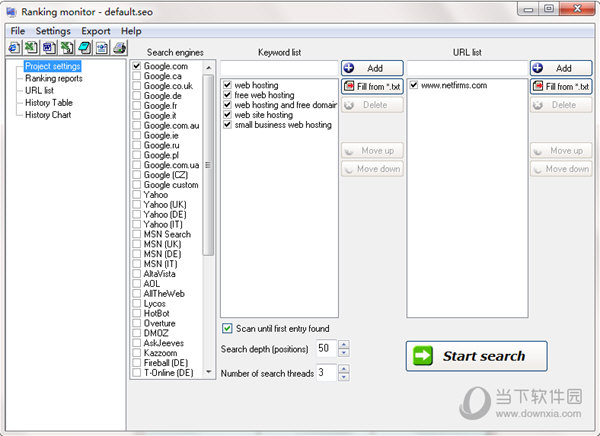Screen dimensions: 600x436
Task: Open the Help menu
Action: tap(131, 31)
